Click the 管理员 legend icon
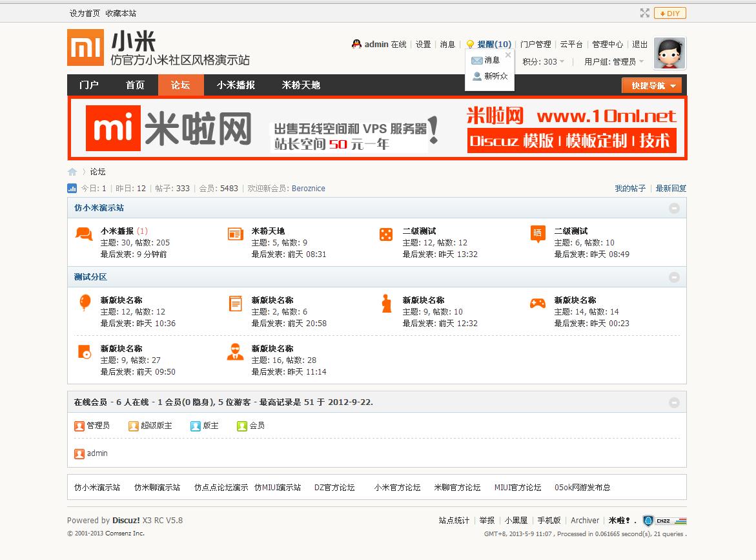Viewport: 756px width, 560px height. pyautogui.click(x=79, y=426)
